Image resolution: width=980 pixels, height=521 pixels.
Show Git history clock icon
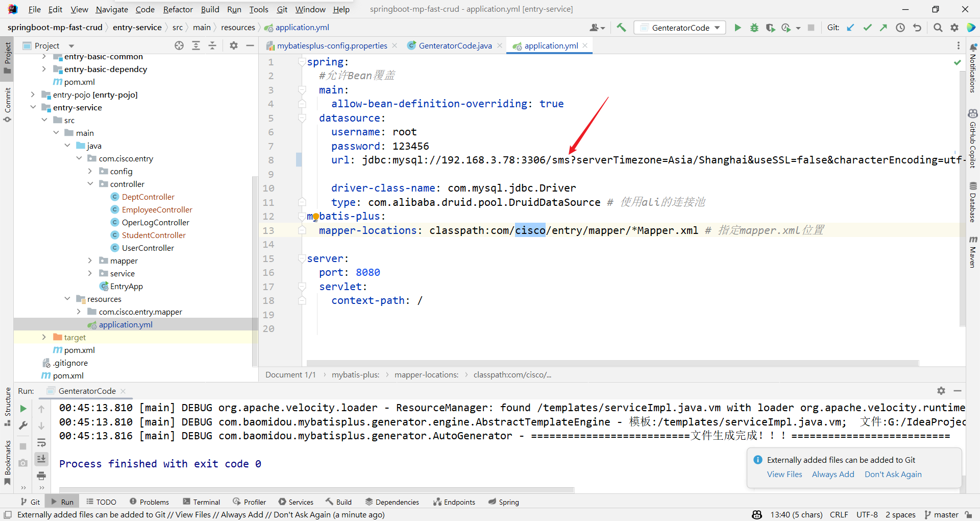tap(900, 28)
